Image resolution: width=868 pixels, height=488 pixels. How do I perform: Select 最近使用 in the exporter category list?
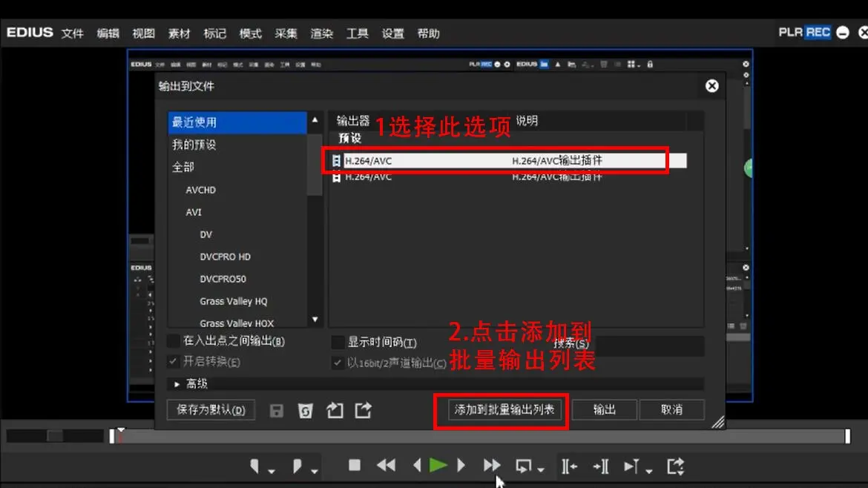click(x=237, y=122)
